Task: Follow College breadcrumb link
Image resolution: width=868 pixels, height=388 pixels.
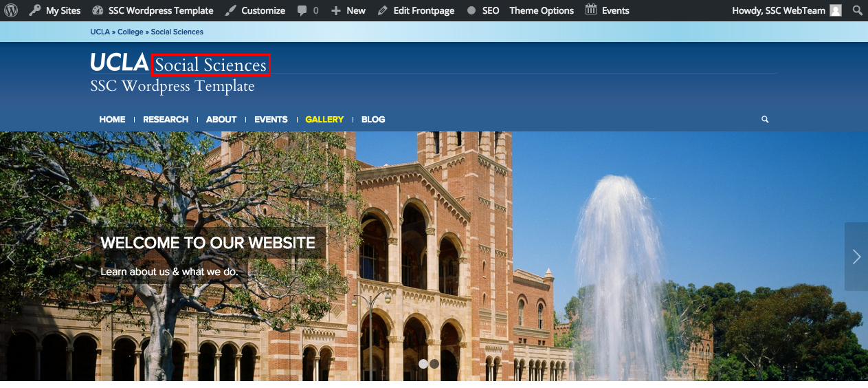Action: click(131, 32)
